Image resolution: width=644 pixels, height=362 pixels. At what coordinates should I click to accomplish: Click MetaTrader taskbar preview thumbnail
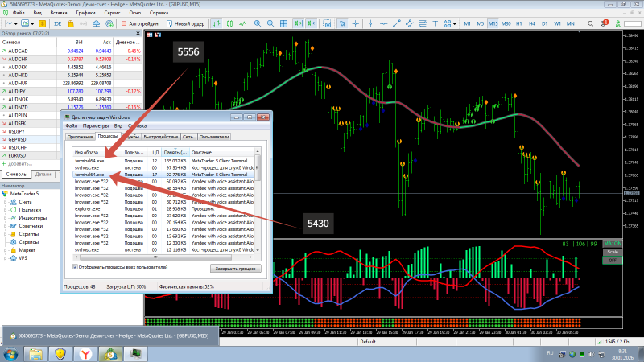click(x=110, y=335)
